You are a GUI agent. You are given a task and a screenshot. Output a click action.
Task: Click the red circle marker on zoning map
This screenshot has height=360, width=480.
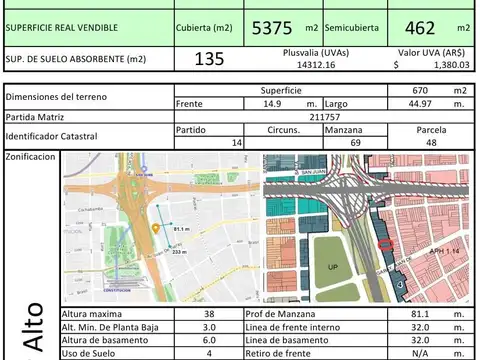pyautogui.click(x=386, y=245)
